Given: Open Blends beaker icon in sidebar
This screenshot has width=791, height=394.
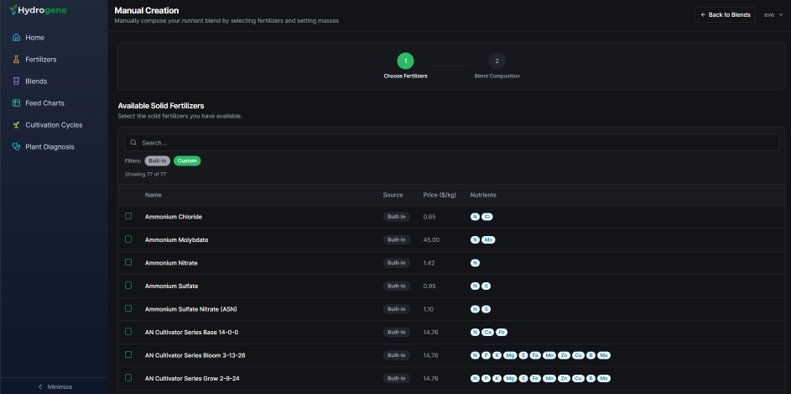Looking at the screenshot, I should tap(16, 81).
